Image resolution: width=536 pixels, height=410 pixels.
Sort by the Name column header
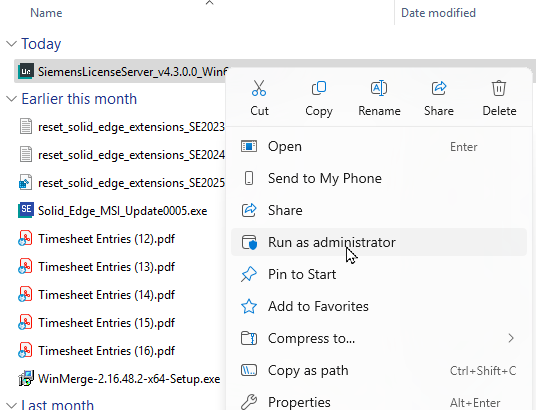tap(46, 13)
